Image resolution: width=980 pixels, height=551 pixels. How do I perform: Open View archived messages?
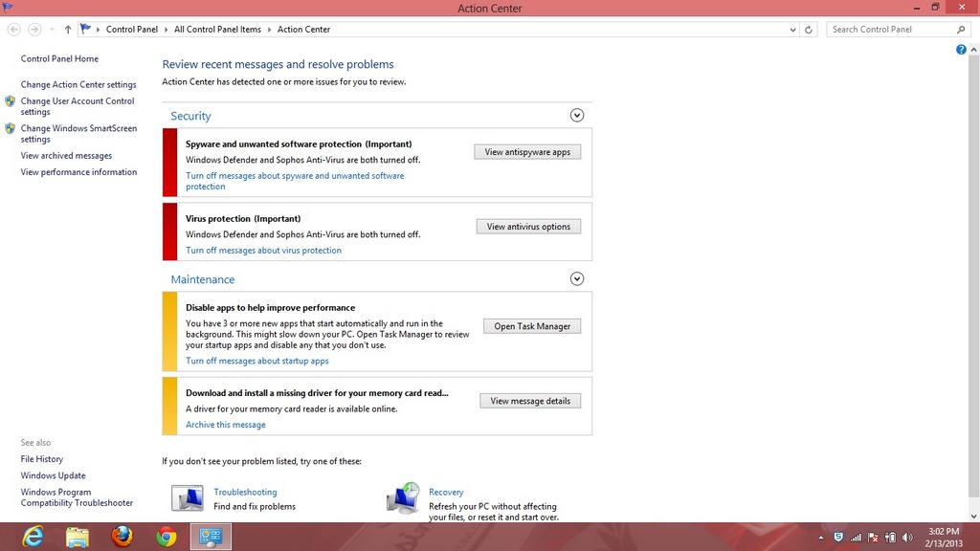(66, 156)
